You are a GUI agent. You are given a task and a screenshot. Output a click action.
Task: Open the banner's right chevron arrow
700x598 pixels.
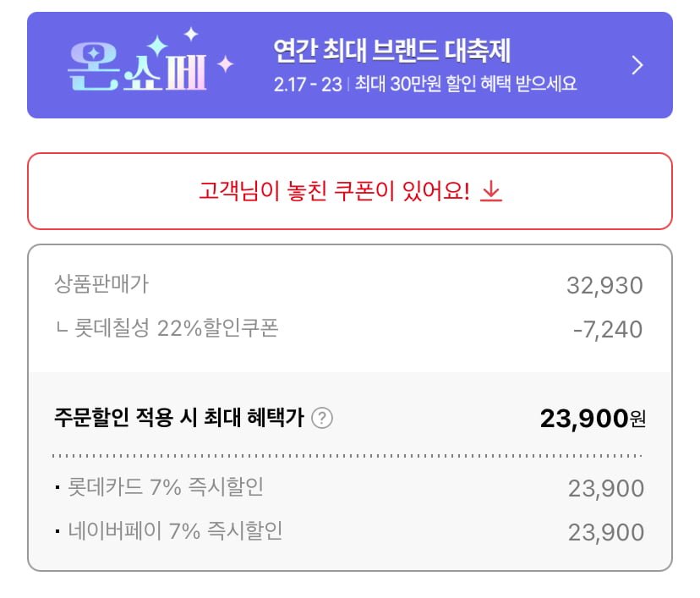click(x=637, y=65)
